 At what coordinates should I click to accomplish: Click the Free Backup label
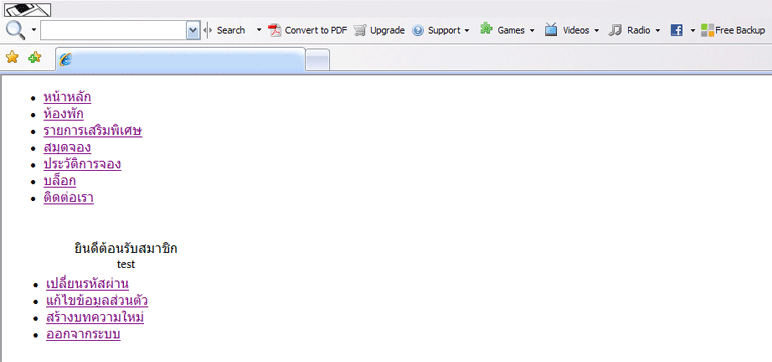point(740,31)
